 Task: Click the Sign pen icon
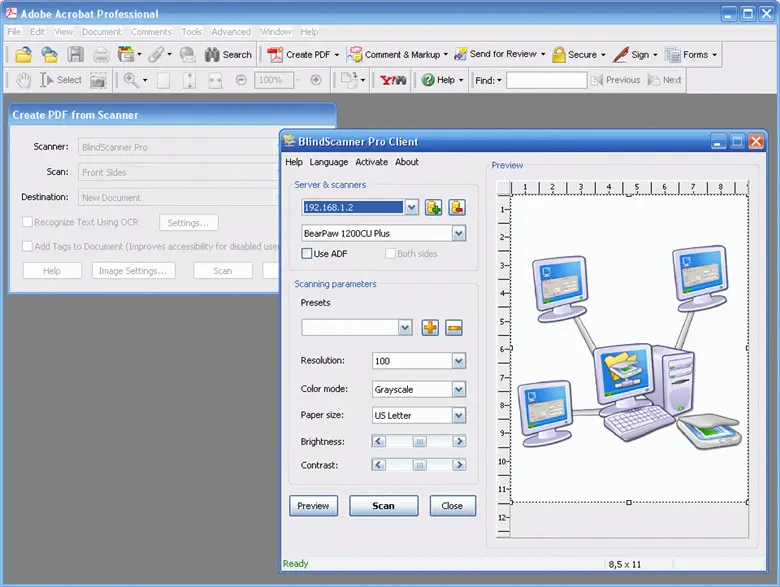[x=620, y=55]
